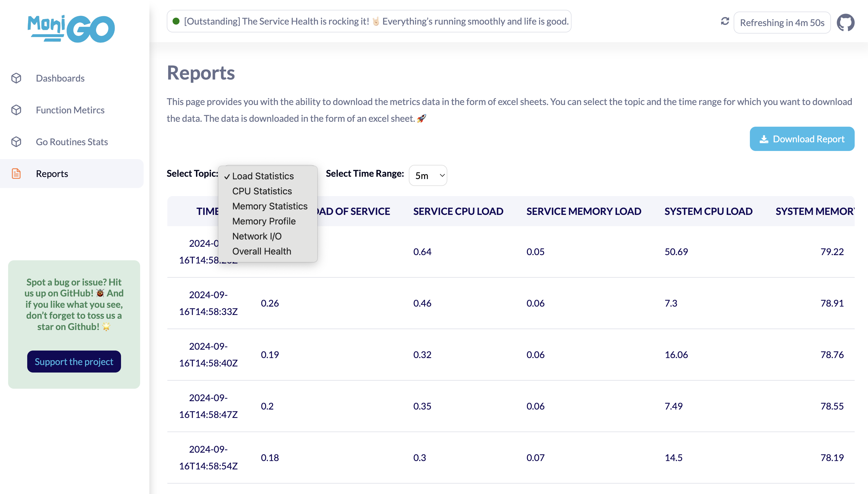The width and height of the screenshot is (868, 494).
Task: Click the Dashboards cube icon
Action: [x=16, y=78]
